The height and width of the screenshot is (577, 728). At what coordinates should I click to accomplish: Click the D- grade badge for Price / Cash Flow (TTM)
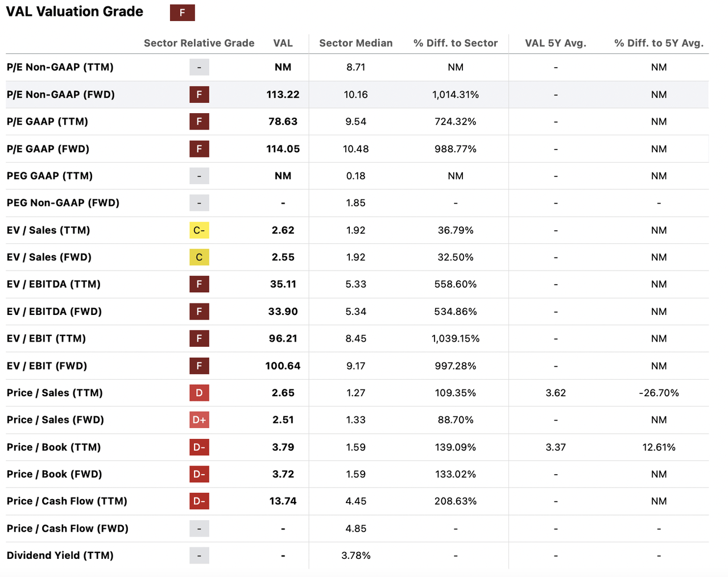tap(199, 501)
